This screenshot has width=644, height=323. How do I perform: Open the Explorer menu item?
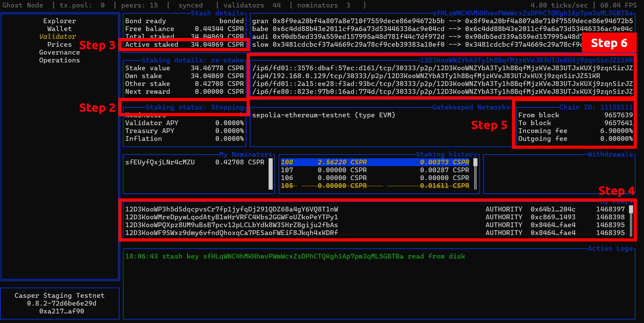pos(60,21)
